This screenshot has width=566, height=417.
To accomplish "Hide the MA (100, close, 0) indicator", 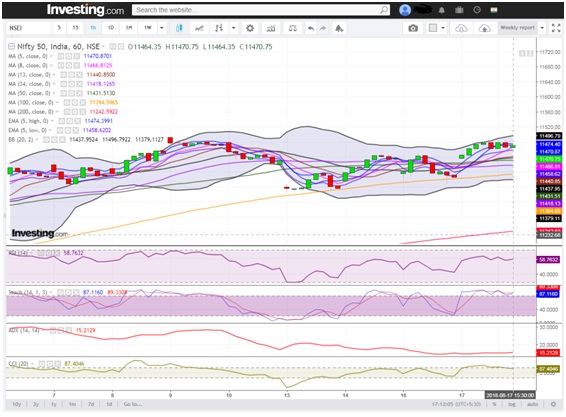I will click(x=67, y=103).
